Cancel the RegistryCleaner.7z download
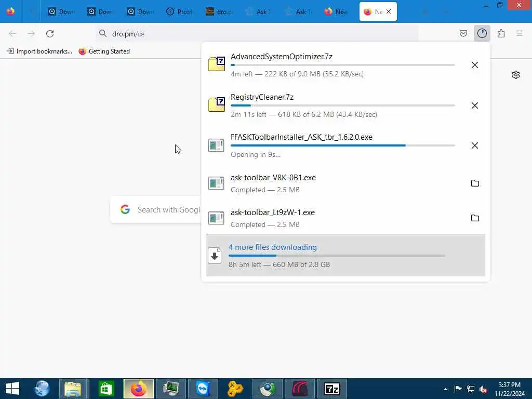Screen dimensions: 532x399 tap(475, 105)
